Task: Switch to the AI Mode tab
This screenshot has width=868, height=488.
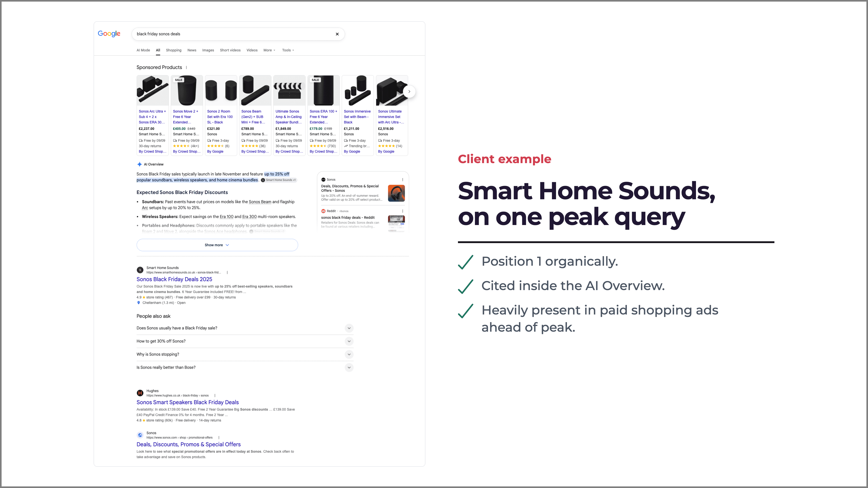Action: point(143,50)
